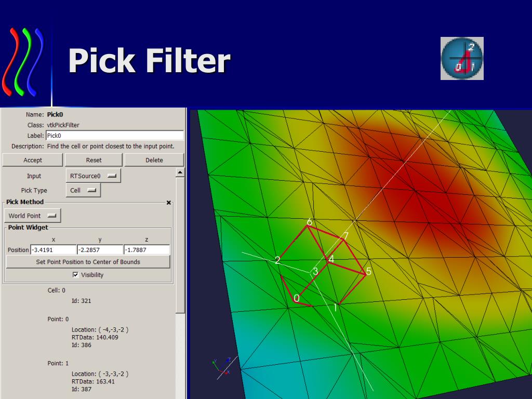Open the Pick Type Cell dropdown
532x399 pixels.
(83, 190)
